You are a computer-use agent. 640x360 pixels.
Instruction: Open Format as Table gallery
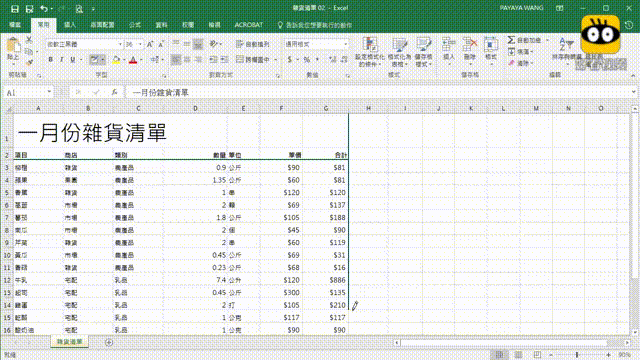pos(399,52)
